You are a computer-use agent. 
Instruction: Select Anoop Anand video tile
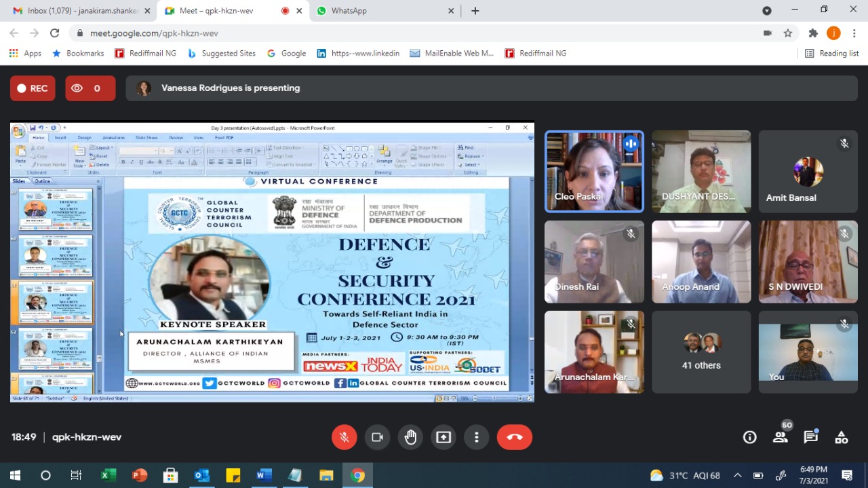(x=701, y=262)
